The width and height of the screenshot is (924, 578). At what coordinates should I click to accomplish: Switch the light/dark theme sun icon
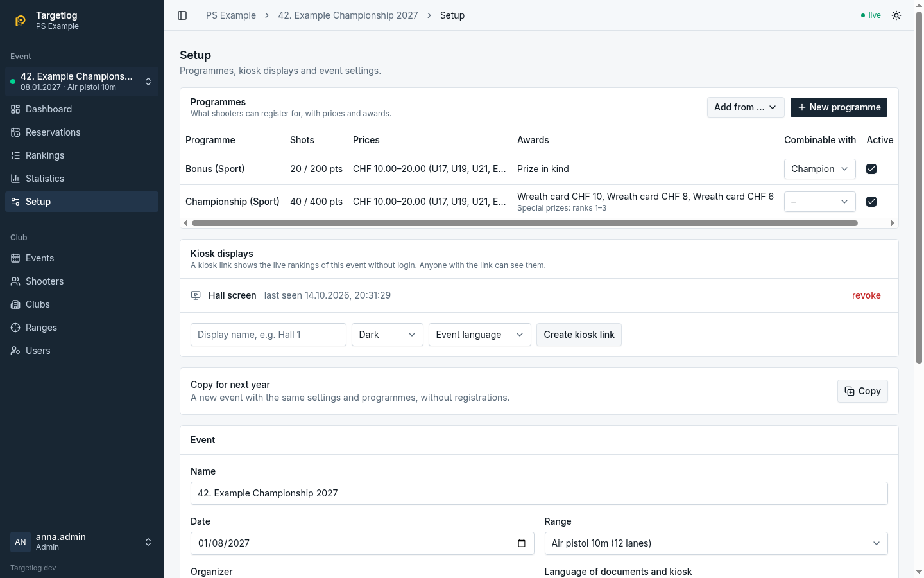click(x=896, y=15)
